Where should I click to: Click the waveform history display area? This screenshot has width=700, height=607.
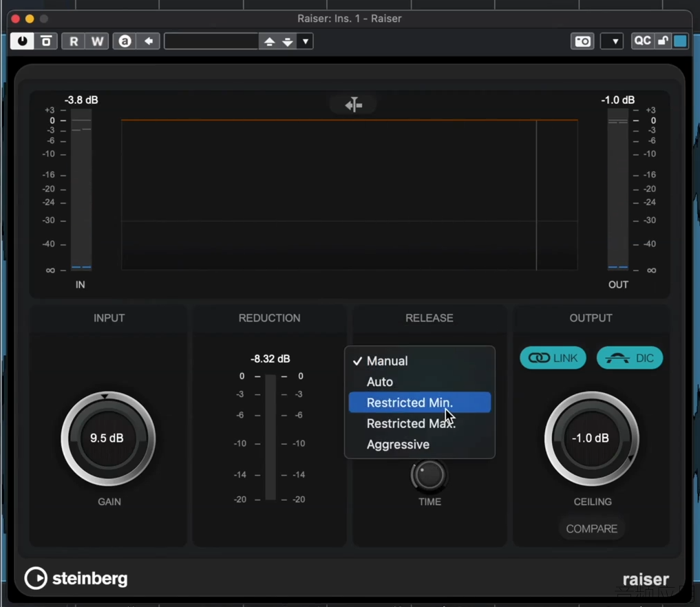[x=349, y=195]
